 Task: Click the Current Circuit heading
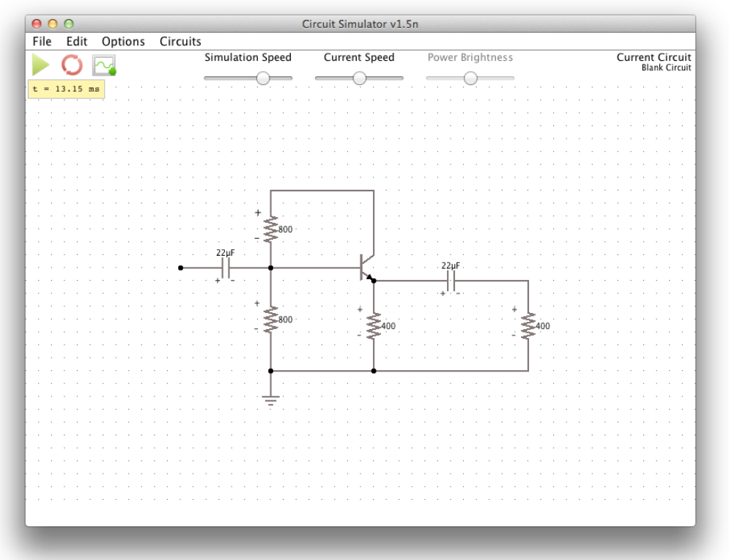[654, 57]
